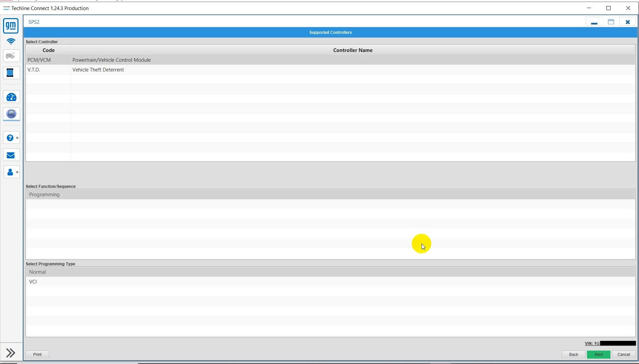Open the messages envelope icon
Viewport: 639px width, 364px height.
[x=10, y=155]
